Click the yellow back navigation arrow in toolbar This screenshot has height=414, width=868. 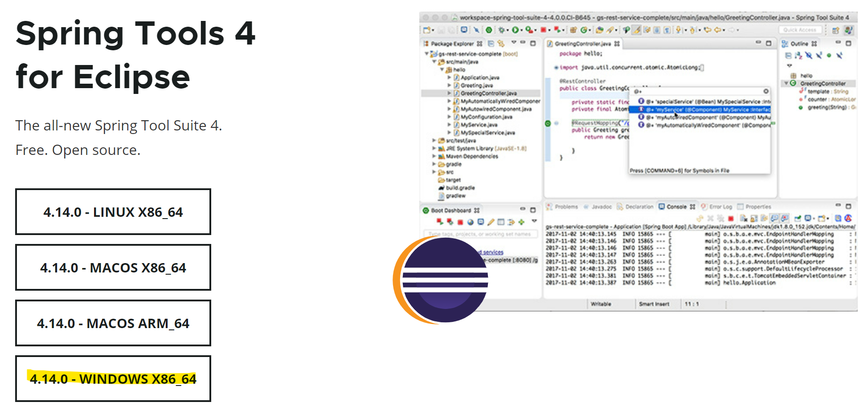pyautogui.click(x=718, y=30)
